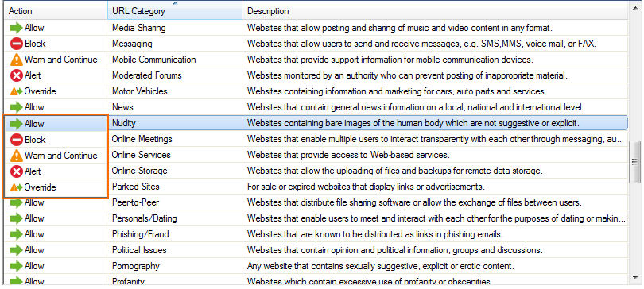Click the green Allow arrow icon for Media Sharing
This screenshot has height=289, width=644.
point(17,28)
